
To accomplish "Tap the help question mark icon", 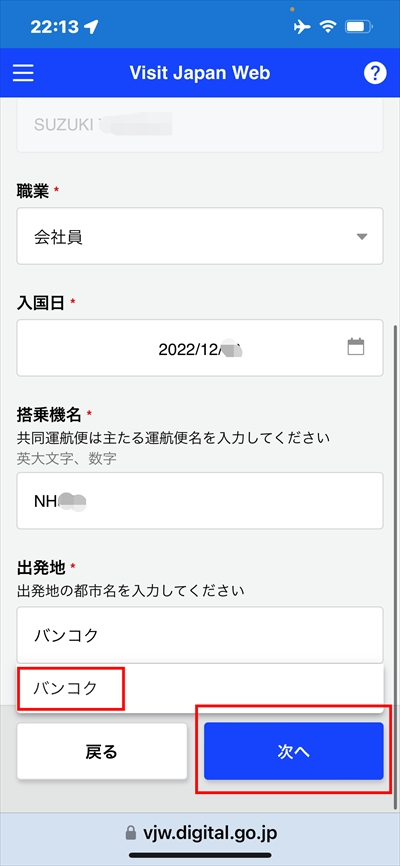I will point(375,73).
